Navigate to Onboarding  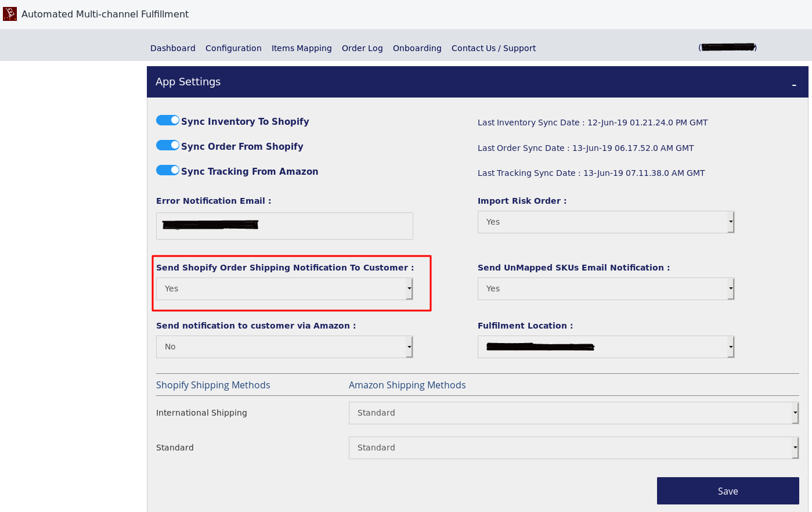pyautogui.click(x=417, y=48)
